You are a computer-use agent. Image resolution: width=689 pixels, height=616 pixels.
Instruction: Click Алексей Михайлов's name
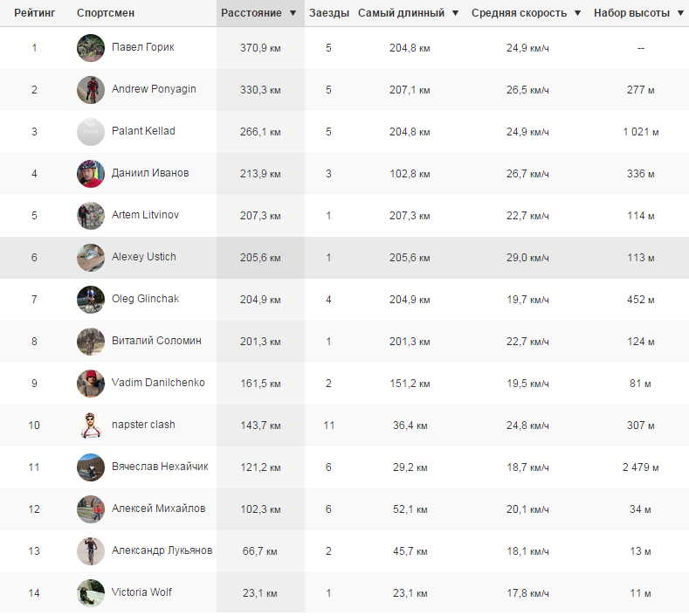158,509
